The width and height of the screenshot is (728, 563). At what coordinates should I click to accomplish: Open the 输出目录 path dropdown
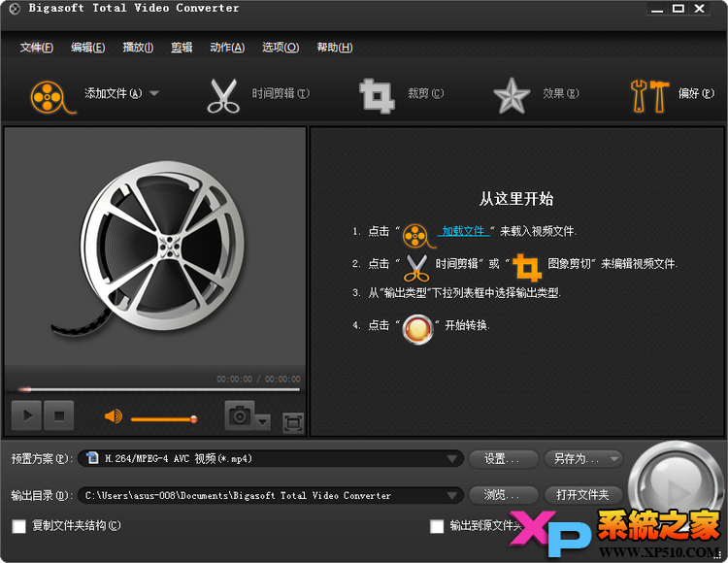click(271, 495)
